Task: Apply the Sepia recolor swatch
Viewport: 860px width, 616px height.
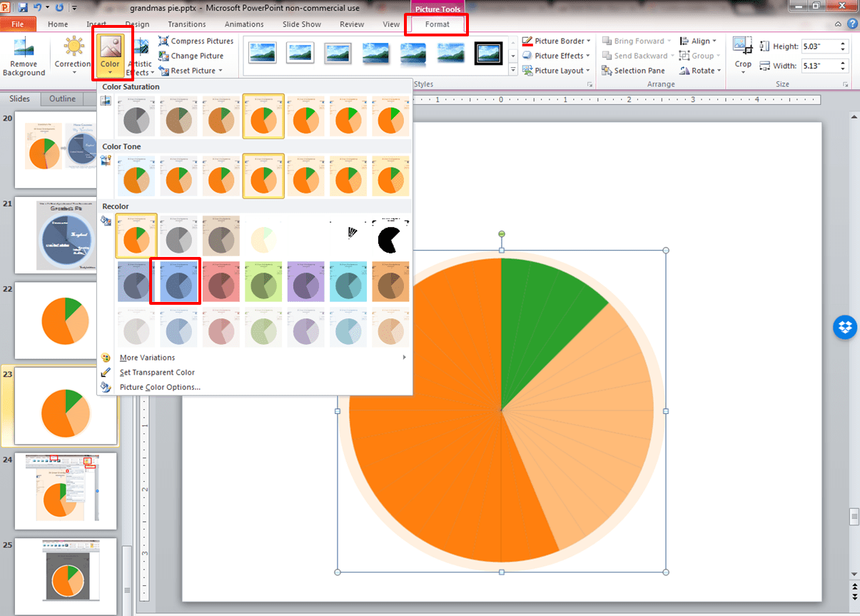Action: [x=221, y=236]
